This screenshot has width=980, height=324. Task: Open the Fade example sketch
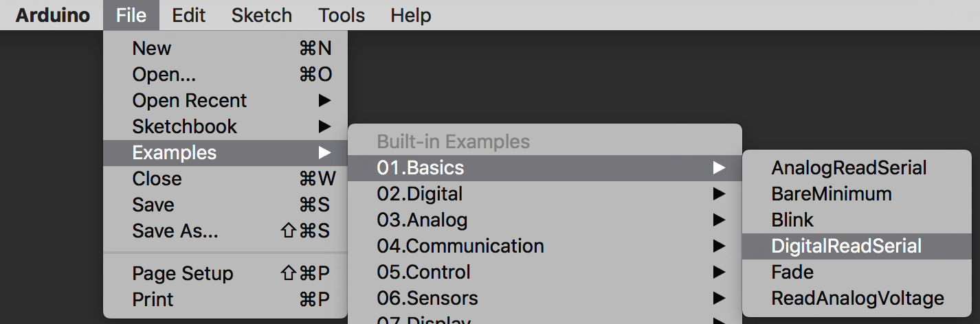(x=792, y=273)
